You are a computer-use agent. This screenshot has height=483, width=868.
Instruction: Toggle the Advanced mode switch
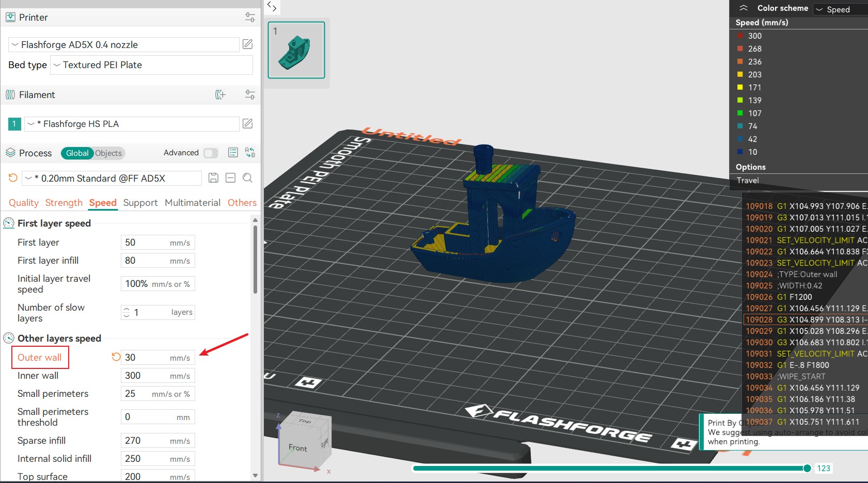point(211,153)
